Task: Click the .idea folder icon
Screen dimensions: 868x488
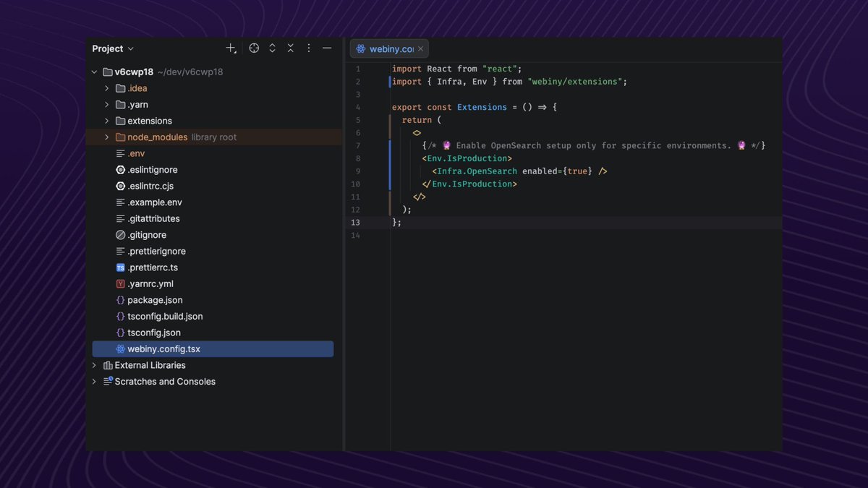Action: pos(121,88)
